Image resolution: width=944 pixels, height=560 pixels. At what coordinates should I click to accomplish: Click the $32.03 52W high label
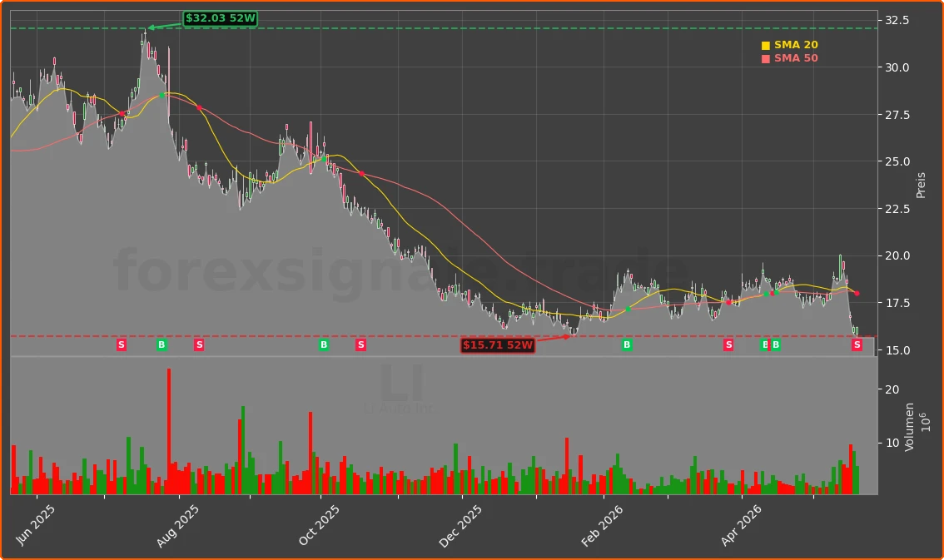click(221, 18)
